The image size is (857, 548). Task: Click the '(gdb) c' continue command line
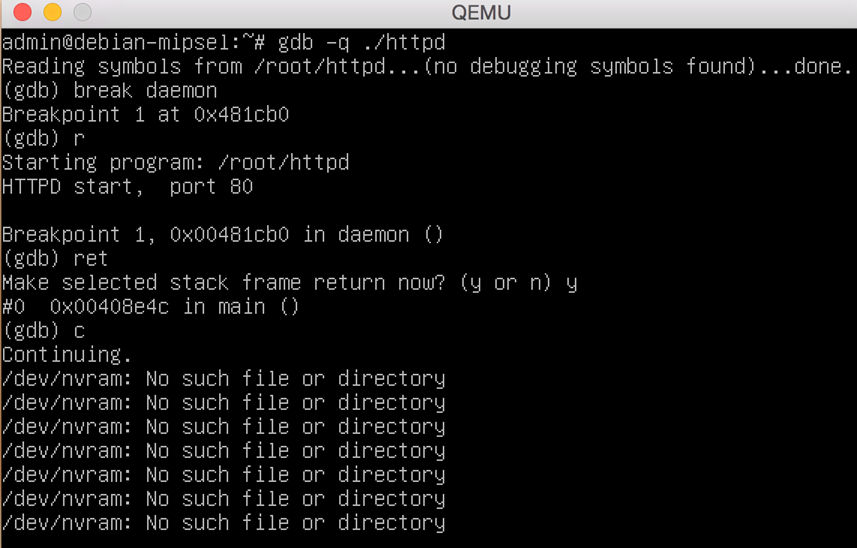coord(44,331)
